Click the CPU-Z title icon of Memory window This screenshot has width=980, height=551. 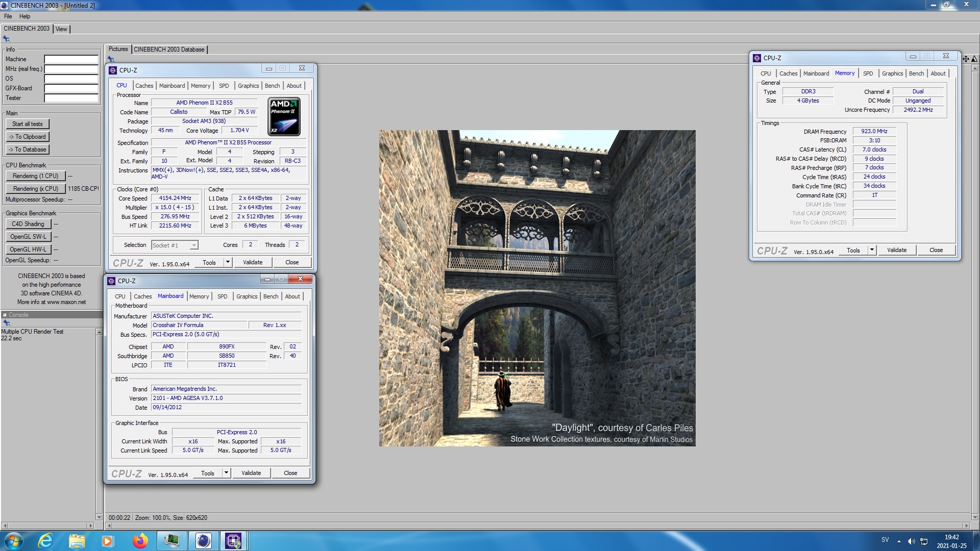point(757,58)
